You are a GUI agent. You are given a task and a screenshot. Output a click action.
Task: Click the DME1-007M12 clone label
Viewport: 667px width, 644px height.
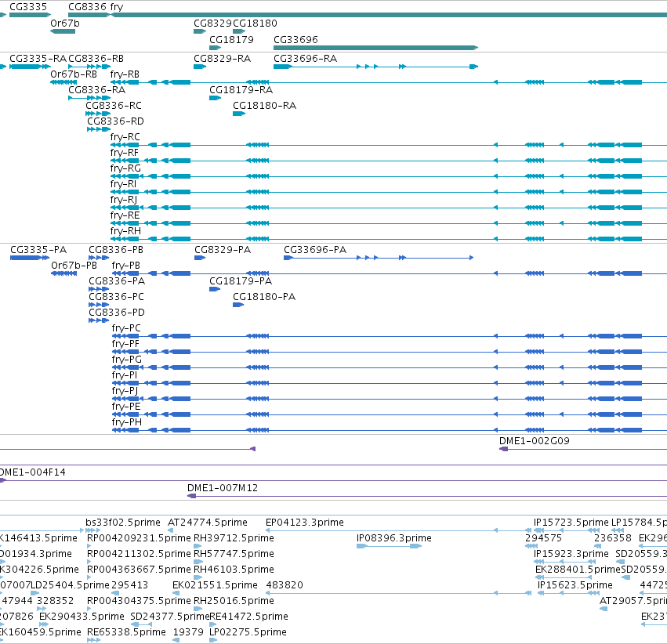pos(223,488)
